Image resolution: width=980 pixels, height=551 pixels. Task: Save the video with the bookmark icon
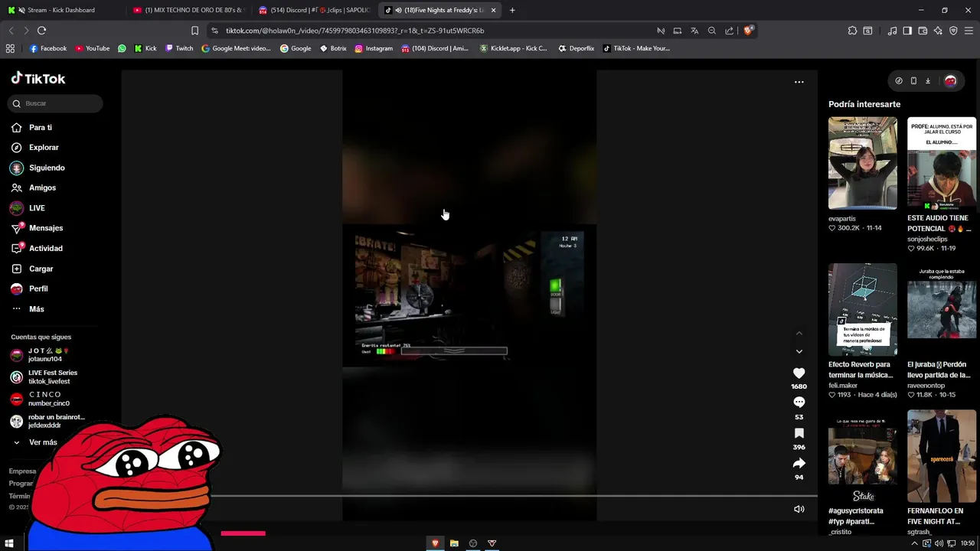[x=799, y=433]
